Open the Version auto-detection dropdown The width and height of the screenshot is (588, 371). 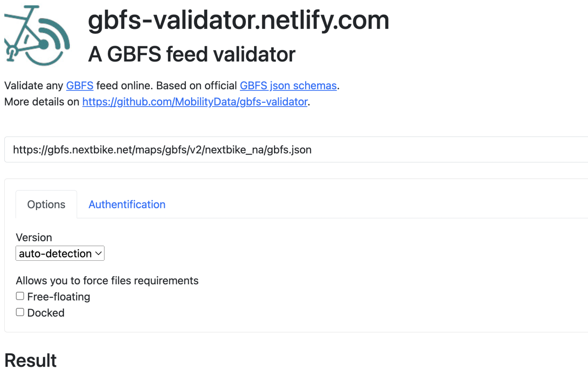pos(60,253)
